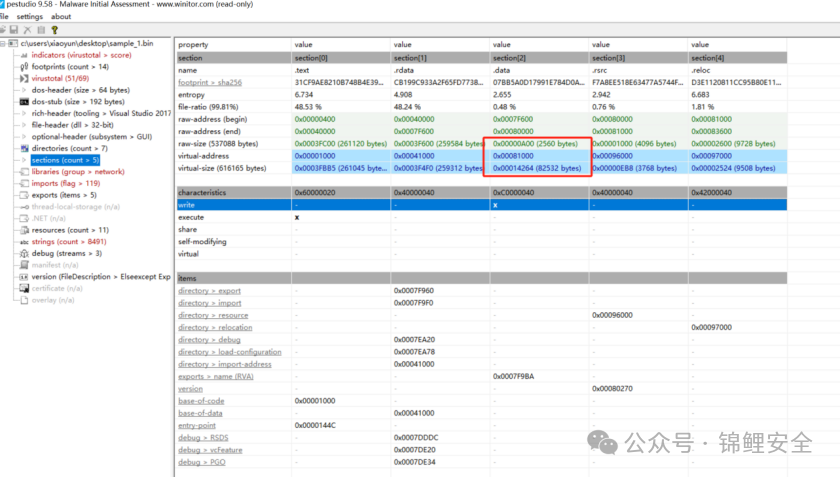Select the sample_1.bin root file icon
The width and height of the screenshot is (840, 477).
pos(13,43)
